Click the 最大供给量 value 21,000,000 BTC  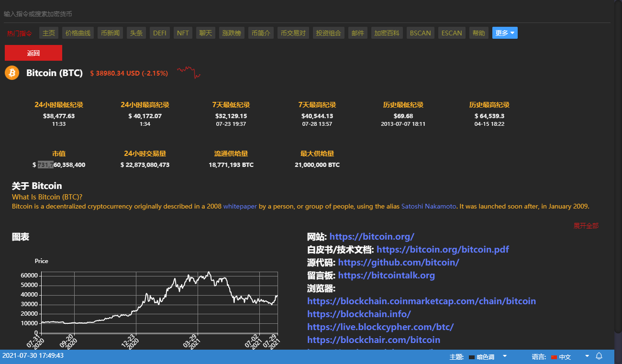(317, 165)
